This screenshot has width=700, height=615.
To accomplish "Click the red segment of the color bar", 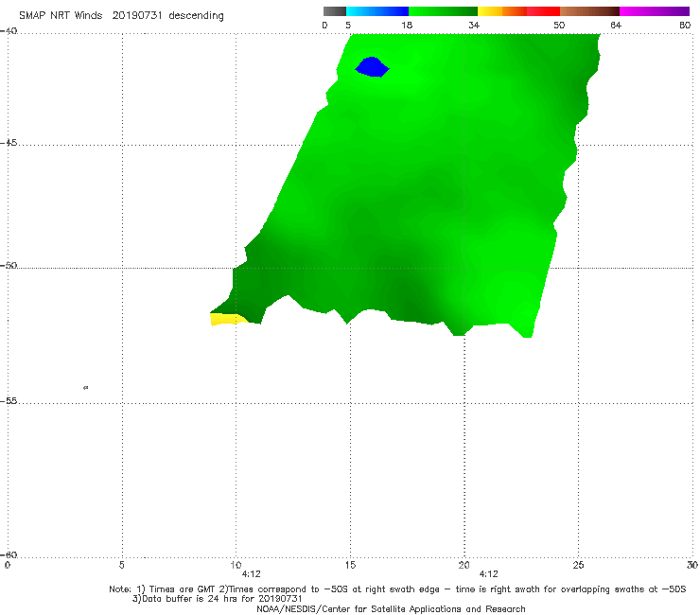I will click(x=543, y=11).
